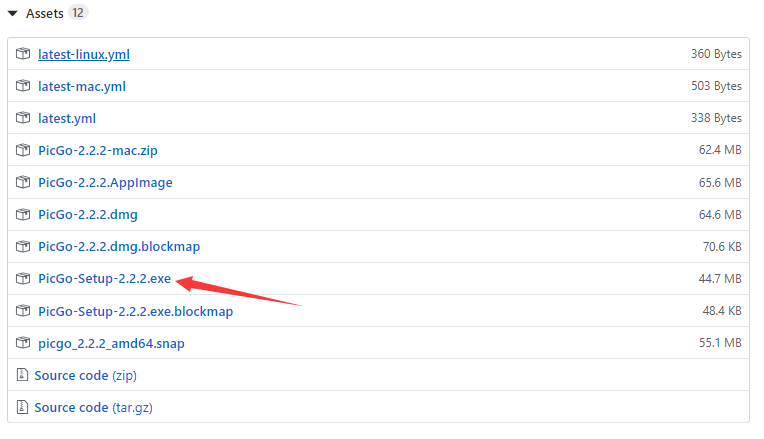
Task: Click package icon beside latest.yml
Action: point(23,117)
